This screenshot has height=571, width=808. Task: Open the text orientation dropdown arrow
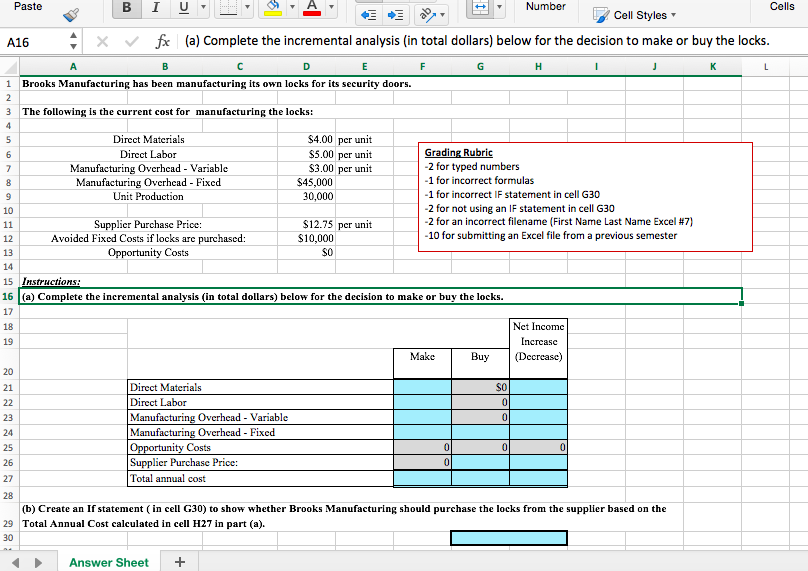tap(442, 15)
